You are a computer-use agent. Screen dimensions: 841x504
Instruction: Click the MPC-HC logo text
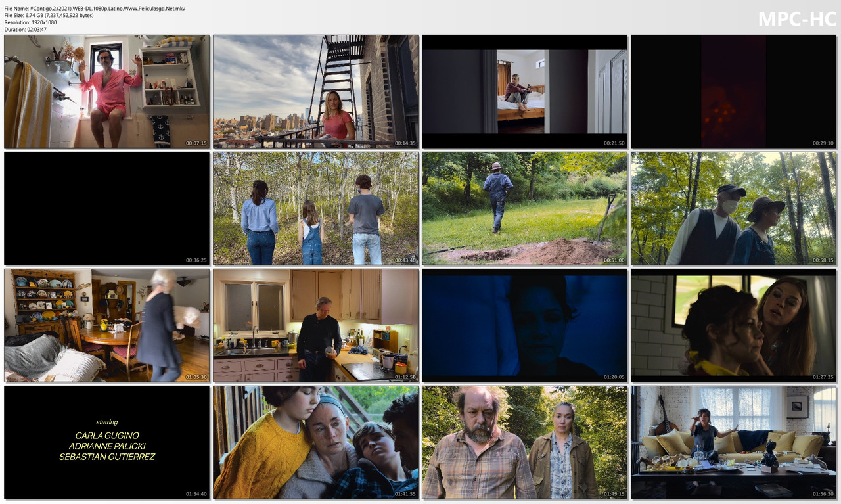[797, 19]
